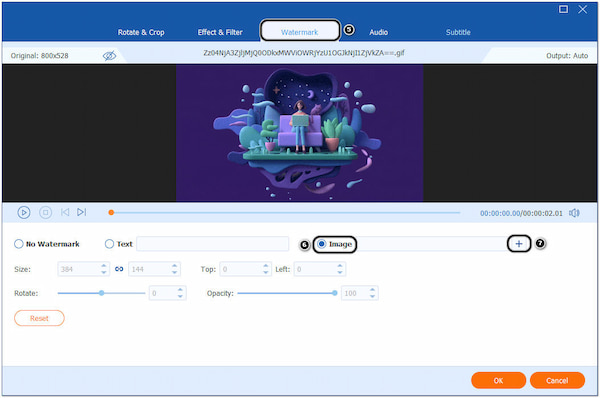The width and height of the screenshot is (600, 398).
Task: Jump to next frame
Action: tap(82, 212)
